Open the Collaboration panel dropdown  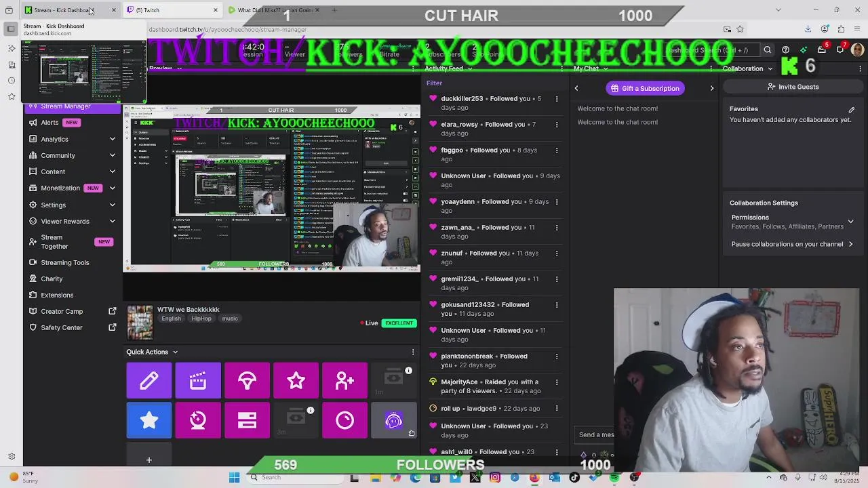pyautogui.click(x=770, y=68)
